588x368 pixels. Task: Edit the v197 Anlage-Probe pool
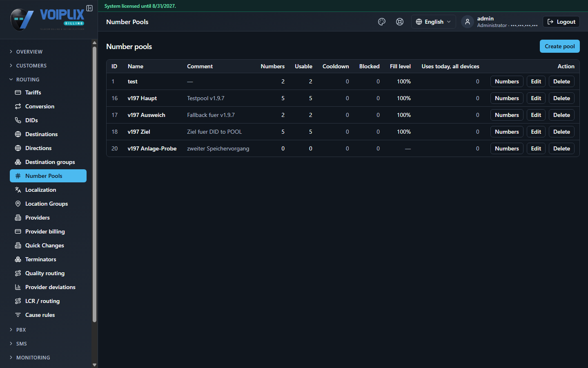coord(536,148)
